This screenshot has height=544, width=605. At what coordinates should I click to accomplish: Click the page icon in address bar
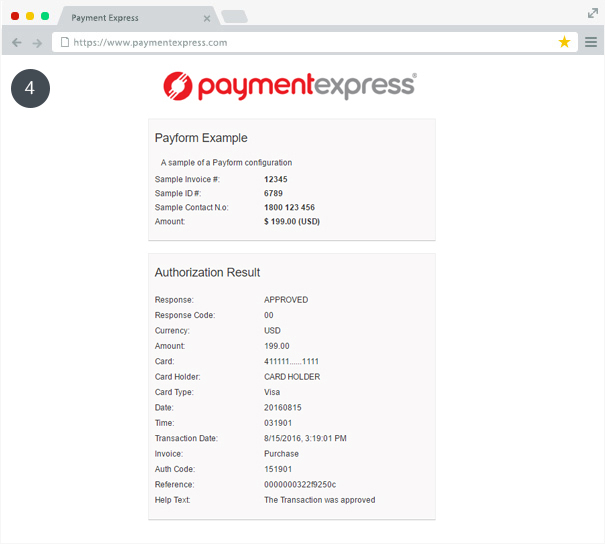tap(65, 42)
